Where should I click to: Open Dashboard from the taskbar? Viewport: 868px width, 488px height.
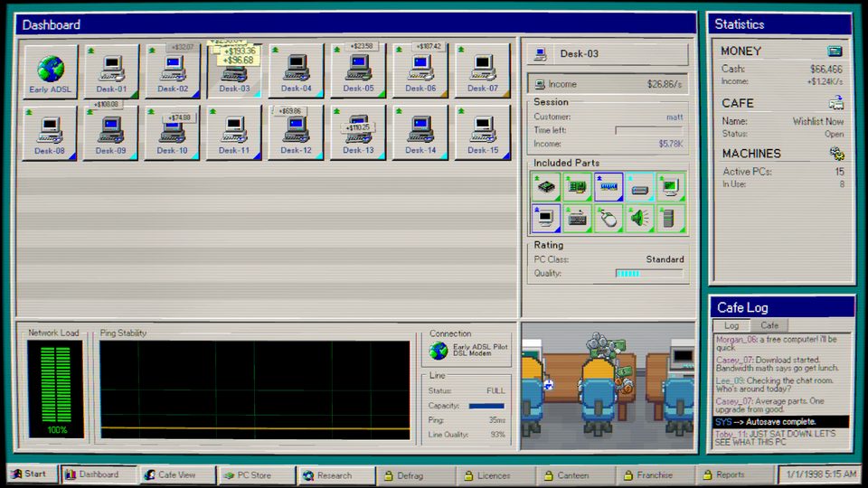[99, 474]
